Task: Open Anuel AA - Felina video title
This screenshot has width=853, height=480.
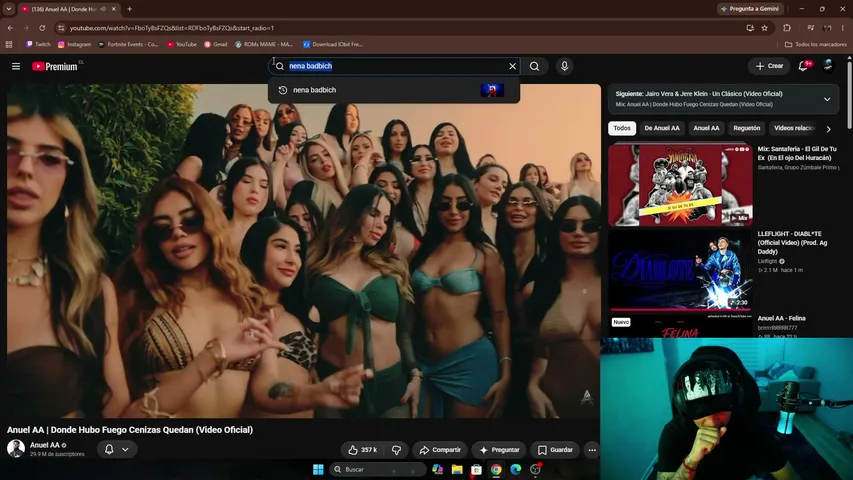Action: (781, 318)
